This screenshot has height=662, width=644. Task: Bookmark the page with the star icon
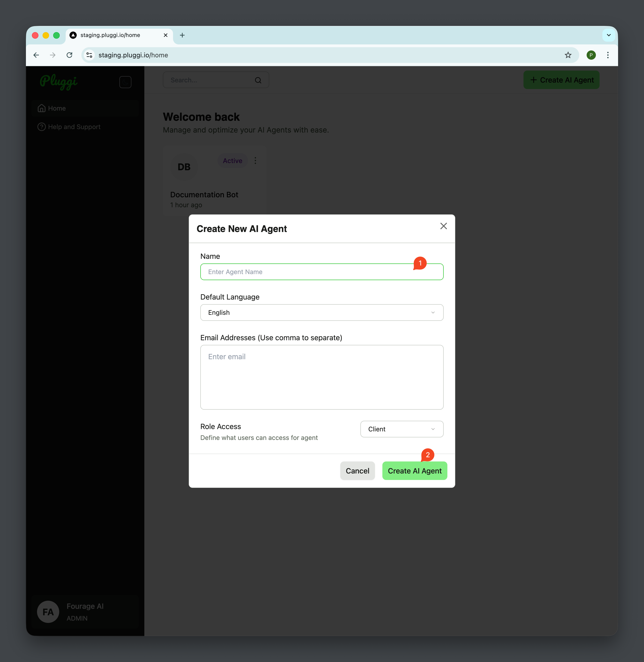(568, 55)
